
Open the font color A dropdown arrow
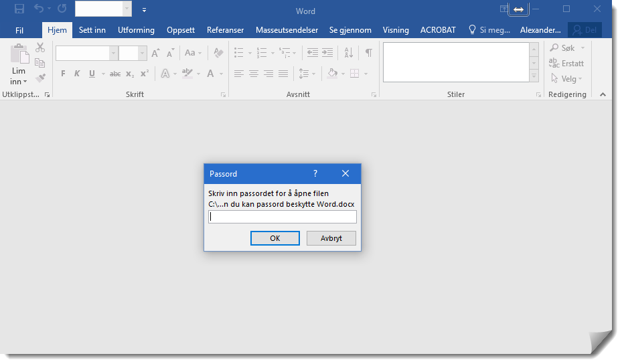221,74
